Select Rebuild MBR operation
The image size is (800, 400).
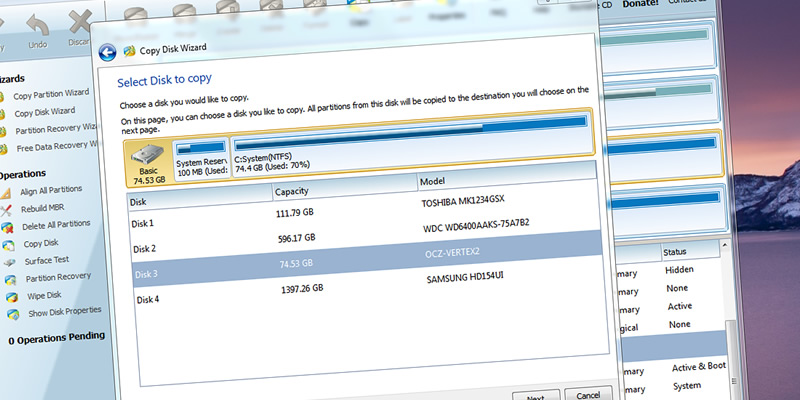[42, 208]
